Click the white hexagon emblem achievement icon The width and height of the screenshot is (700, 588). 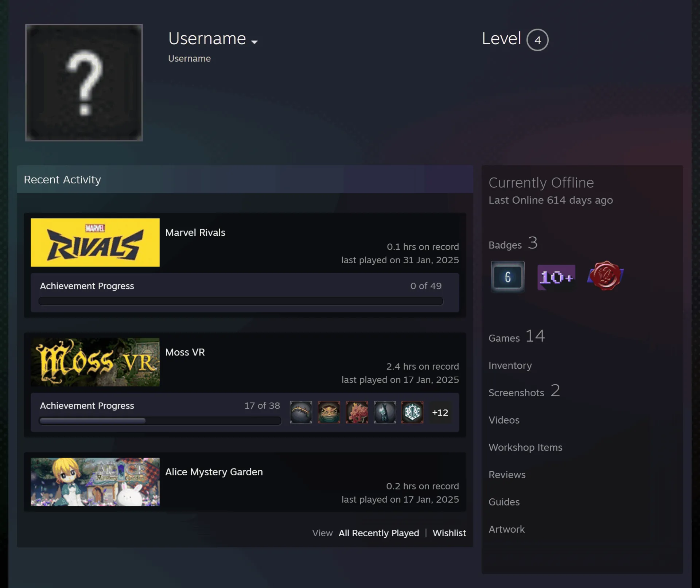[x=412, y=412]
